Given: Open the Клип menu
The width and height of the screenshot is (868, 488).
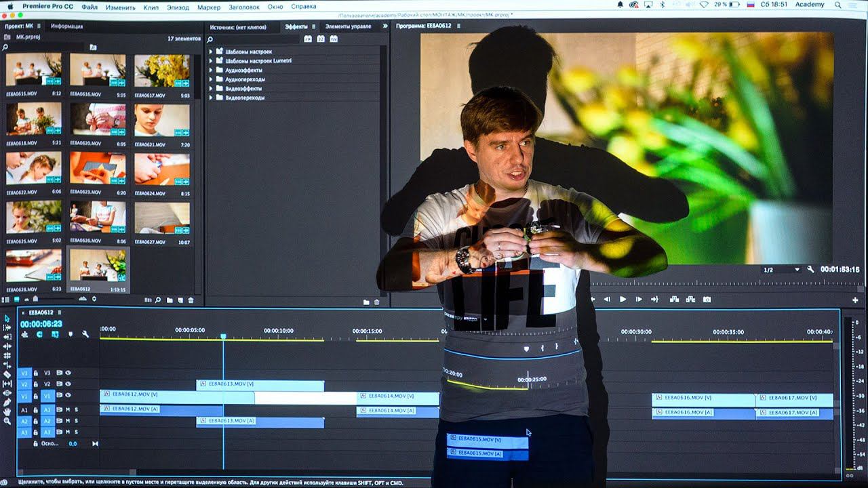Looking at the screenshot, I should pyautogui.click(x=151, y=6).
